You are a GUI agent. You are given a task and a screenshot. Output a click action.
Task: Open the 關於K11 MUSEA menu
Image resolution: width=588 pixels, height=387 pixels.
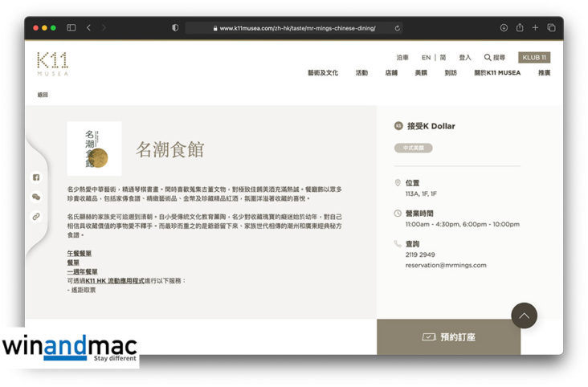[x=496, y=73]
